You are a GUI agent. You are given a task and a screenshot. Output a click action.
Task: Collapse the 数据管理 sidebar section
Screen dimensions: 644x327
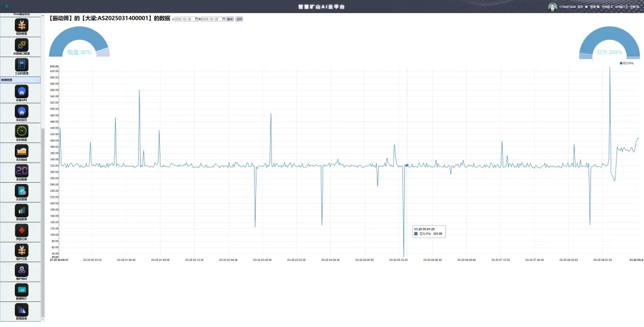38,80
